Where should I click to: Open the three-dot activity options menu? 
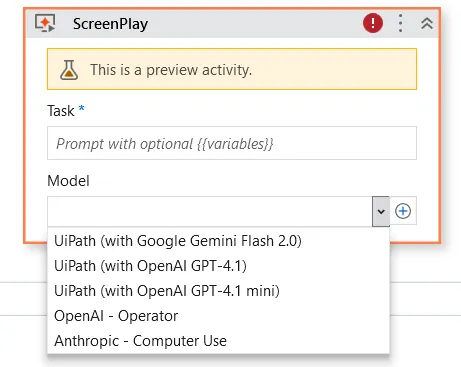point(400,23)
